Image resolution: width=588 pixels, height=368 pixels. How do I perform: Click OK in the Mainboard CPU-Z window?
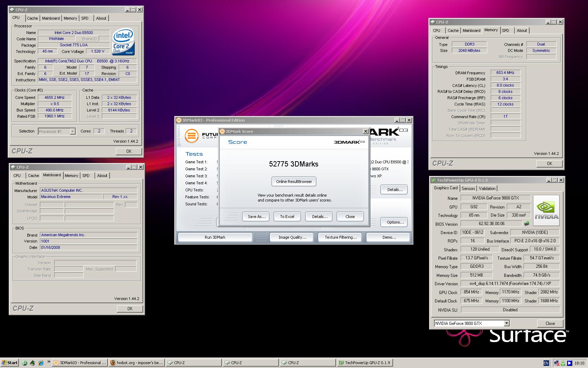tap(130, 309)
